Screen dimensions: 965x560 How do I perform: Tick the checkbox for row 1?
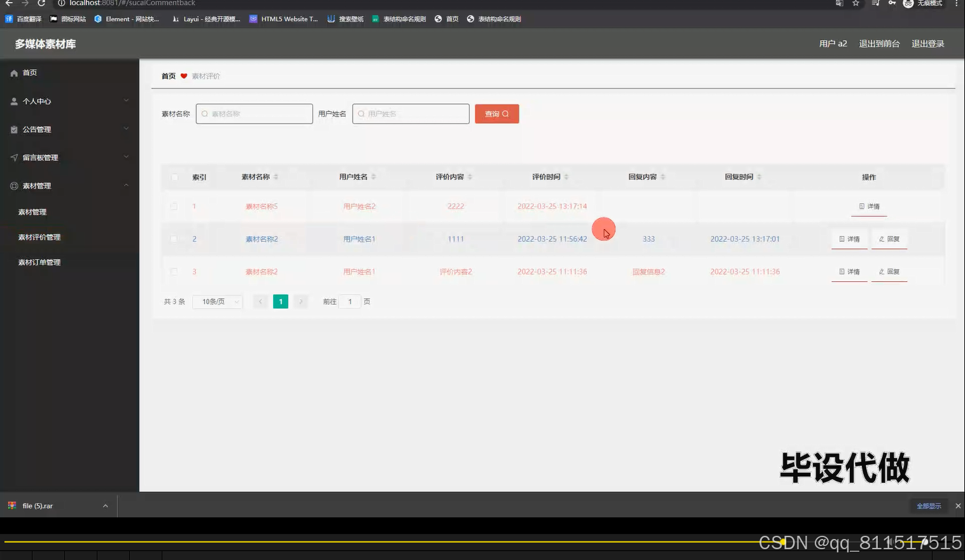[x=174, y=206]
